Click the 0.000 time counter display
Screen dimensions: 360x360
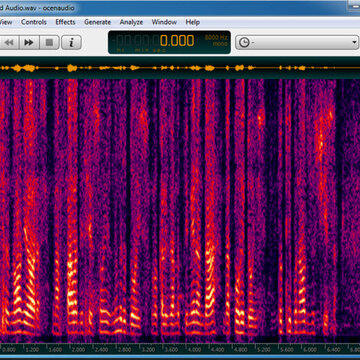pyautogui.click(x=177, y=41)
